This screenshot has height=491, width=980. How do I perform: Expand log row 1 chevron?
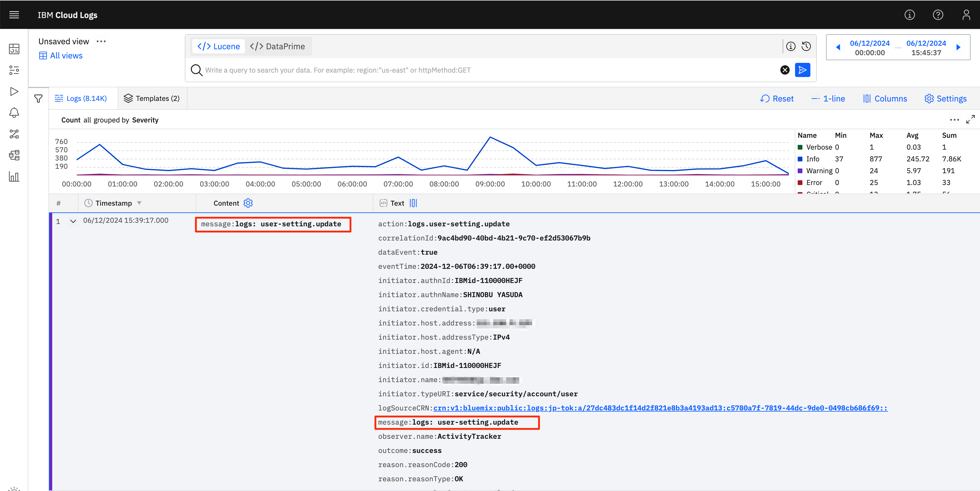click(x=73, y=221)
